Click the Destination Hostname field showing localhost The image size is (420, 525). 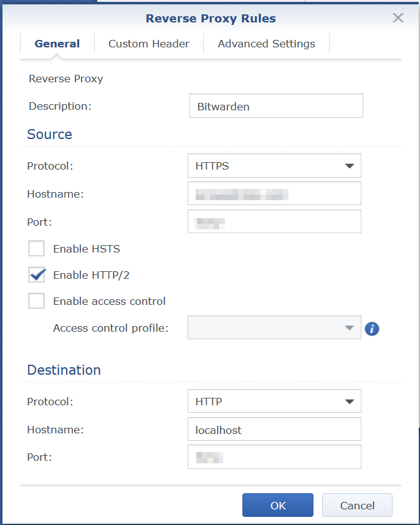274,429
